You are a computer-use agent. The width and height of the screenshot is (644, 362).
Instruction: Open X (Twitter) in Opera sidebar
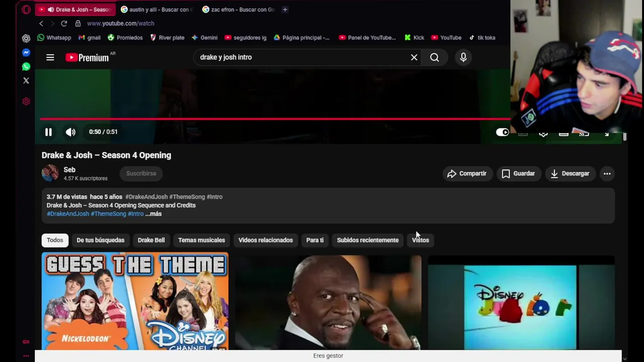pyautogui.click(x=26, y=80)
